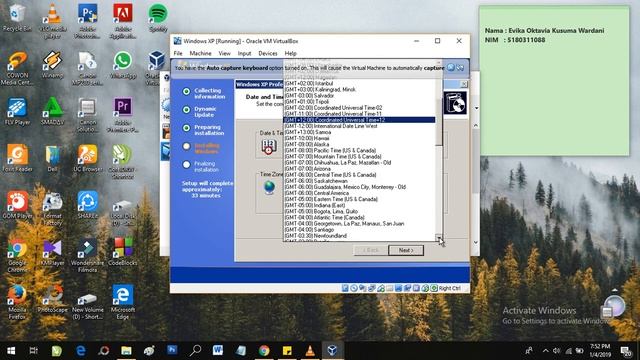The width and height of the screenshot is (640, 360).
Task: Select (GMT+03:00) Kaliningrad, Minsk option
Action: (359, 89)
